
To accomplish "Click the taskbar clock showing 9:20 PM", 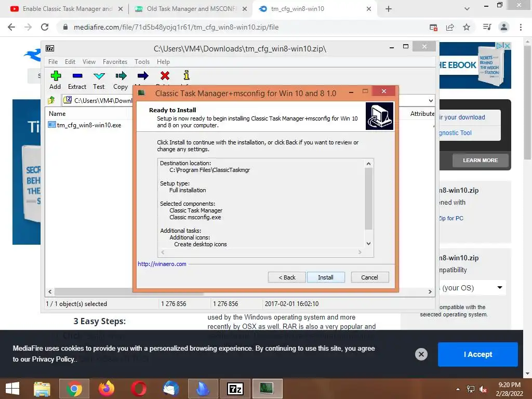I will point(509,389).
